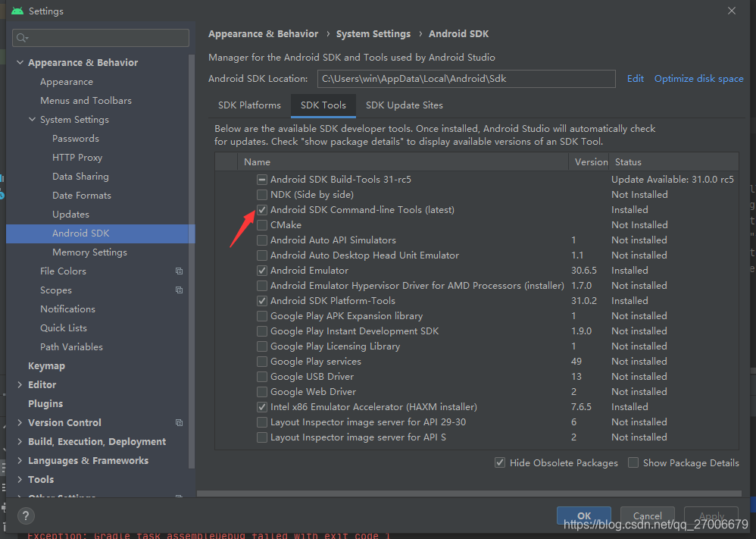Uncheck the Android Emulator checkbox
756x539 pixels.
262,271
